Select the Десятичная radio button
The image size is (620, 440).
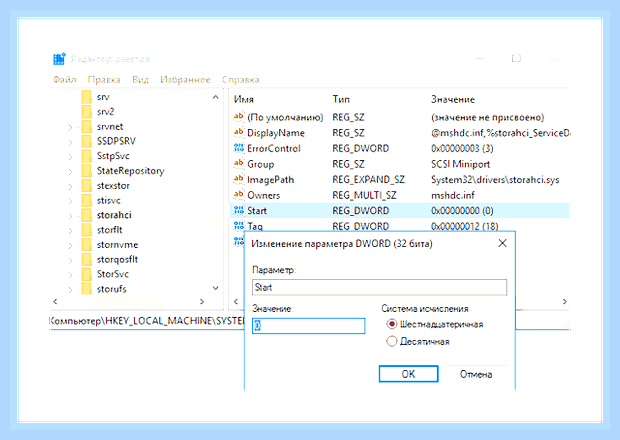coord(391,341)
